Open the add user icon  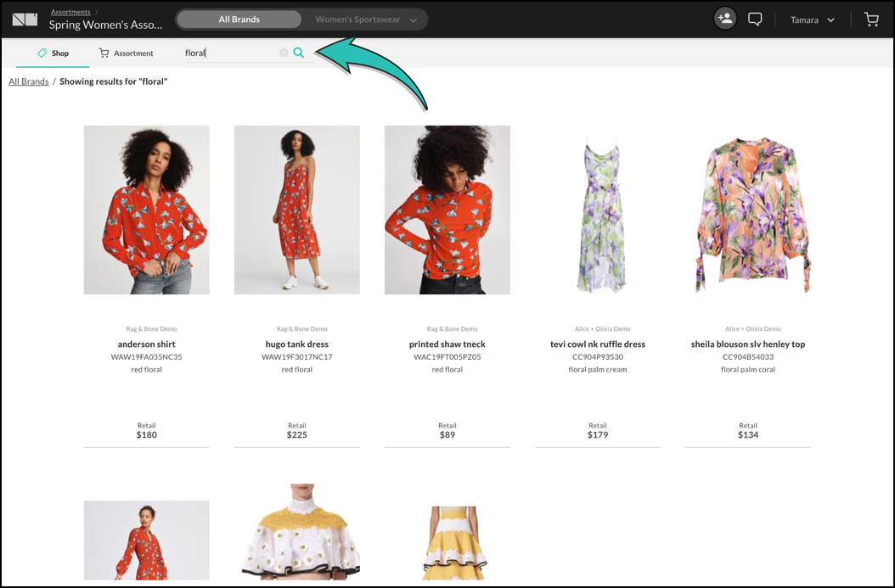coord(725,19)
